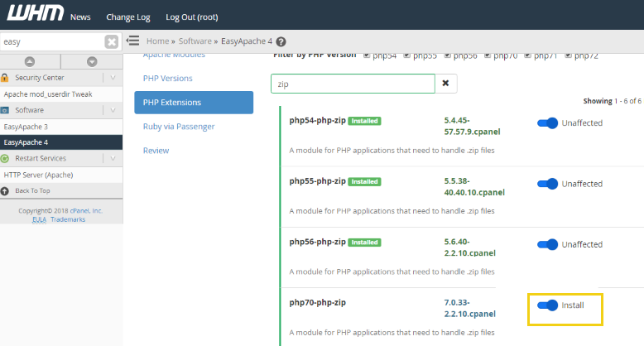Click version 7.0.33-2.2.10.cpanel

[470, 308]
